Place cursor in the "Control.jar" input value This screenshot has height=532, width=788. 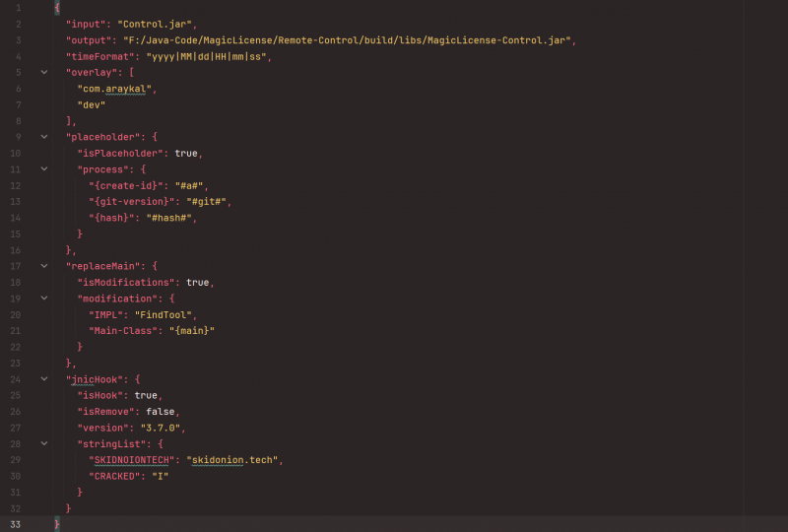158,24
